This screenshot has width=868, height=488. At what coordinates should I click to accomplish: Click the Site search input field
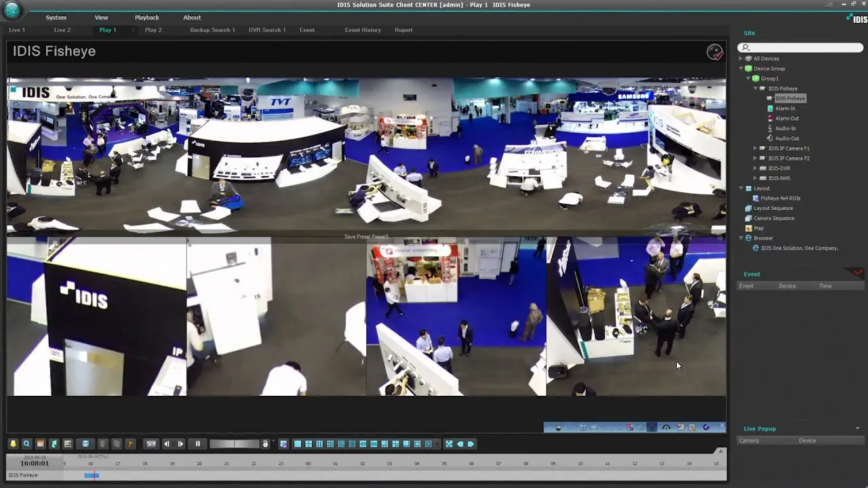(800, 47)
